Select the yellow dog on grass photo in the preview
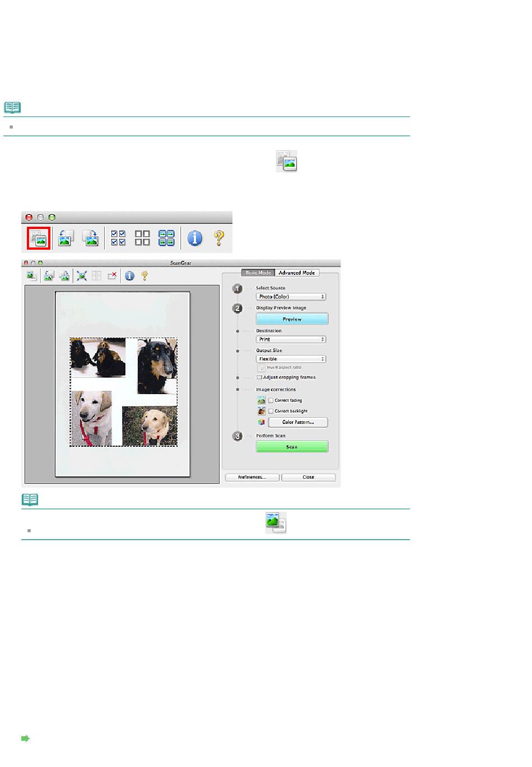Image resolution: width=532 pixels, height=767 pixels. point(150,426)
